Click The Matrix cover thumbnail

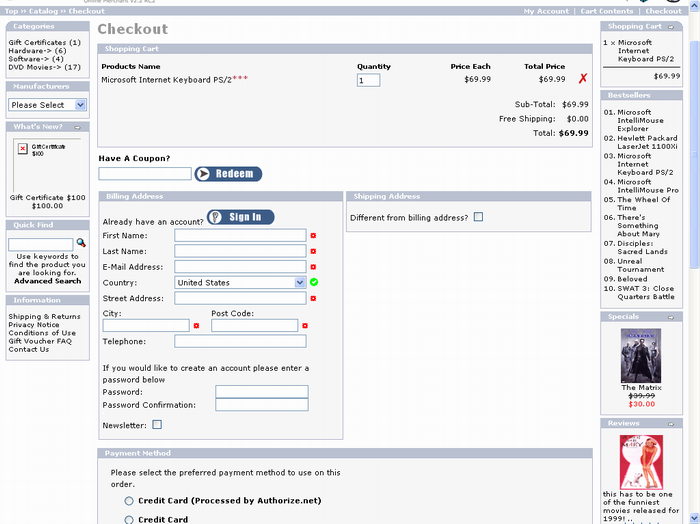tap(641, 356)
